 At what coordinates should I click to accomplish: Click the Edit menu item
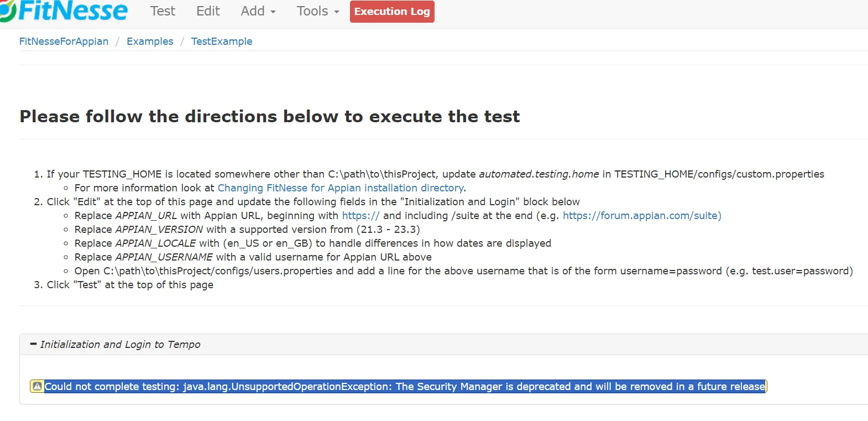point(208,11)
